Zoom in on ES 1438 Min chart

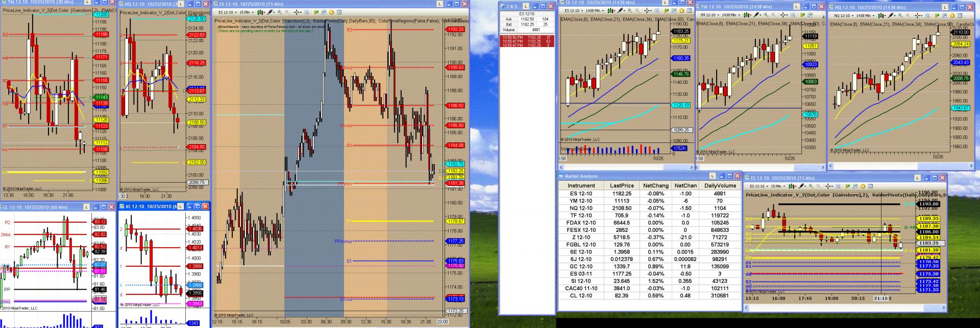click(630, 10)
